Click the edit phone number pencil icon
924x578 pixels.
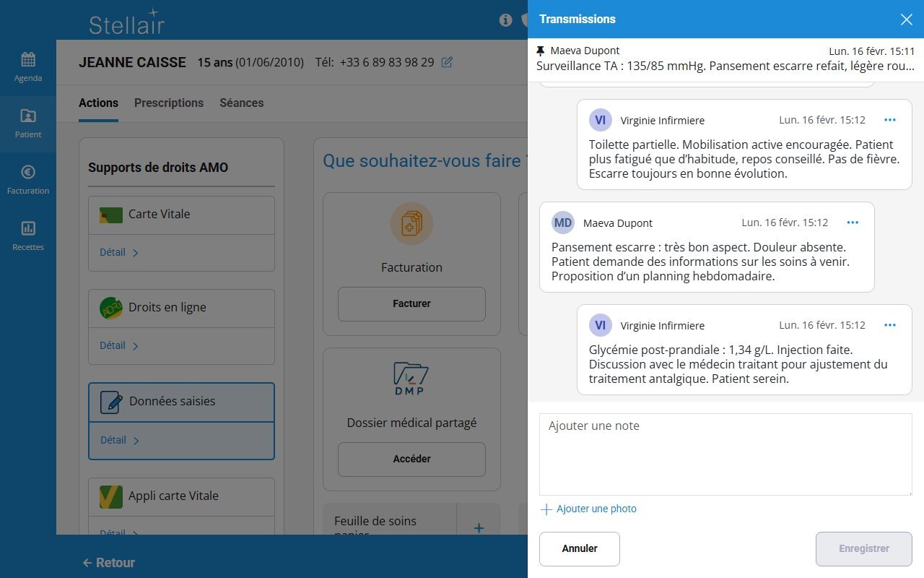point(447,62)
